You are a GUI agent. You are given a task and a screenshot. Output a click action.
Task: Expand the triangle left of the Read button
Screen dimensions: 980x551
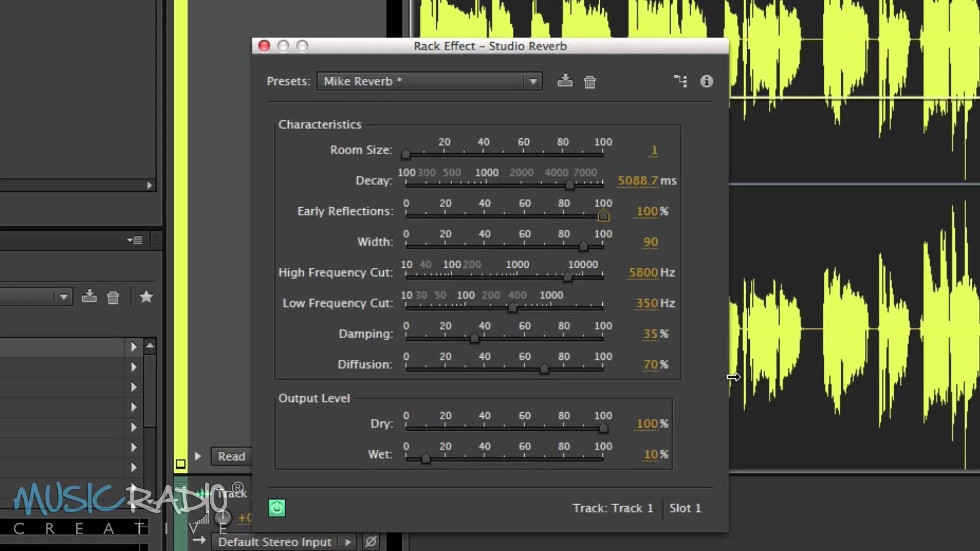(x=198, y=456)
